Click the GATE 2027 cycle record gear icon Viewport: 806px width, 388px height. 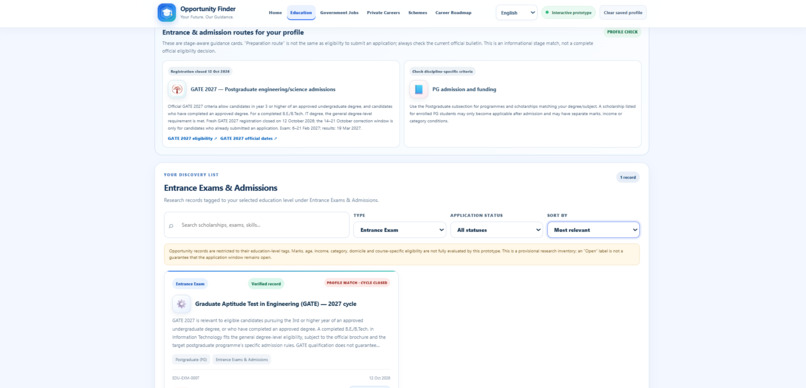(x=181, y=304)
